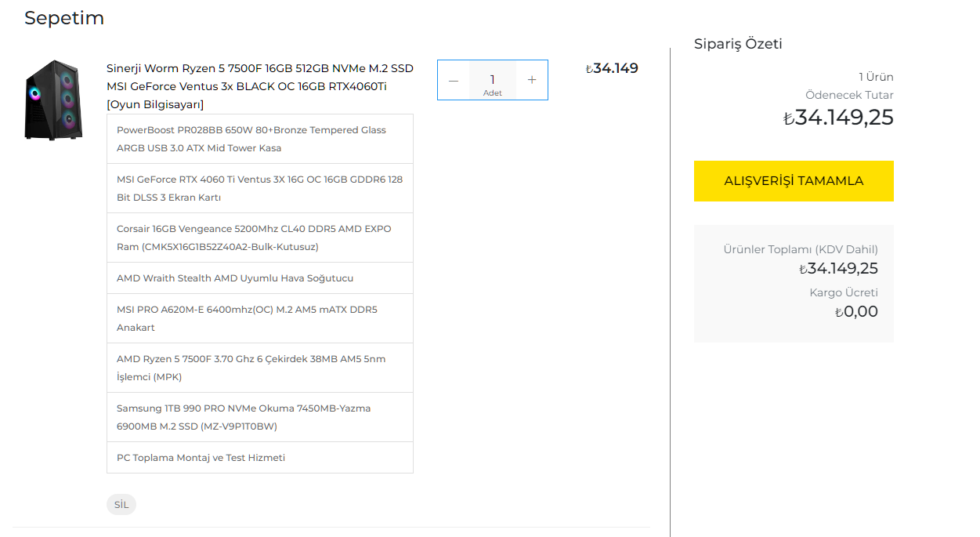Click the item price ₺34.149
The image size is (980, 537).
(x=612, y=68)
